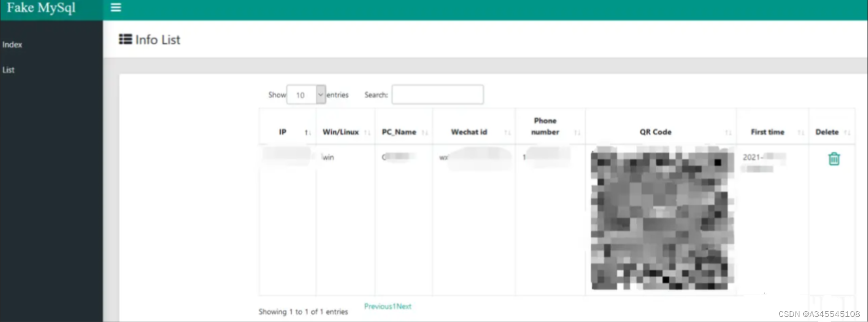The height and width of the screenshot is (322, 868).
Task: Sort the table by IP column arrows
Action: pos(308,133)
